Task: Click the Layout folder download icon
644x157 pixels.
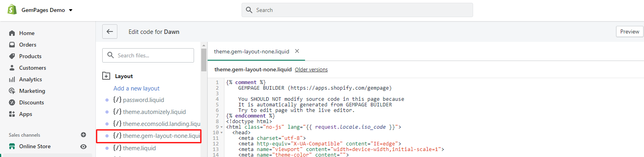Action: pos(106,76)
